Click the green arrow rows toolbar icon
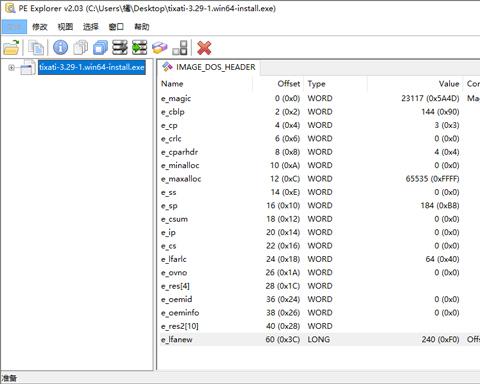This screenshot has height=384, width=480. 139,48
